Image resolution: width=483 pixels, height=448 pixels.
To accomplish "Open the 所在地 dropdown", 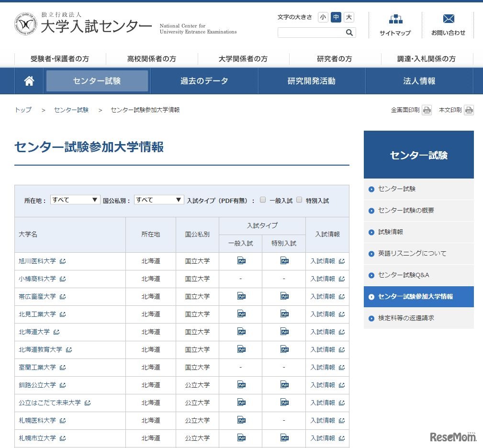I will click(x=75, y=200).
